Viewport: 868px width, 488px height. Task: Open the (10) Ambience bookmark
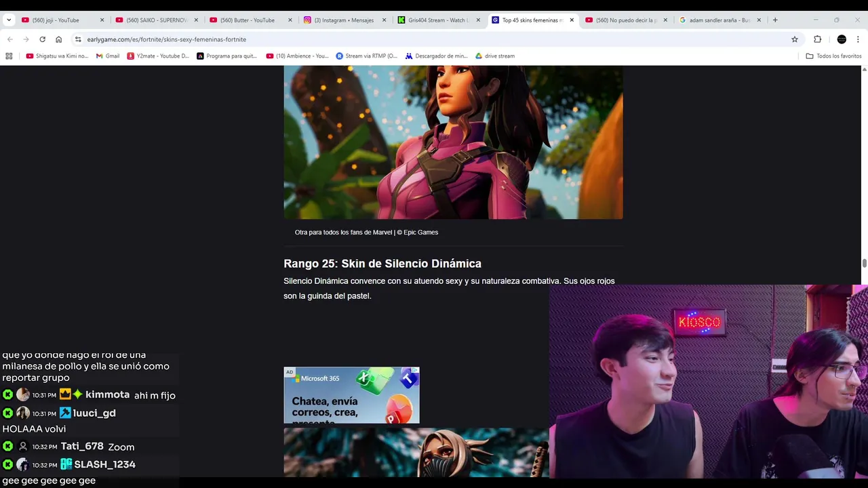[x=298, y=56]
